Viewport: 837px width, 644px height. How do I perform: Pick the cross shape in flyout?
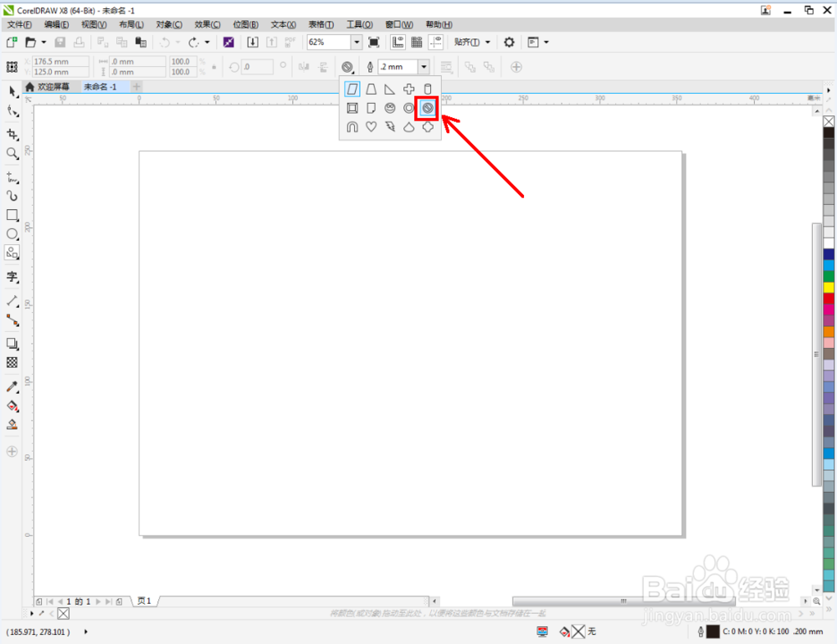pos(409,89)
